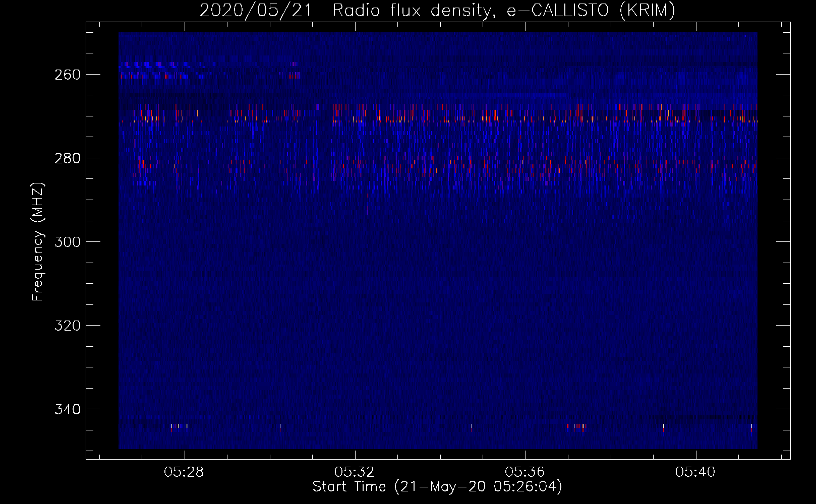816x504 pixels.
Task: Click the red burst near 345 MHz after 05:37
Action: coord(579,427)
